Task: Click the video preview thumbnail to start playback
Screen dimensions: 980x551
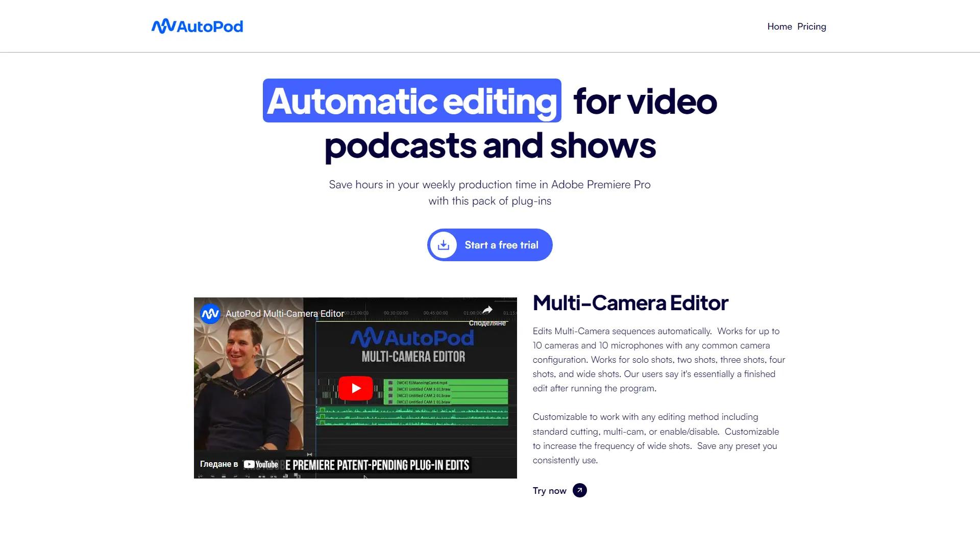Action: pyautogui.click(x=355, y=388)
